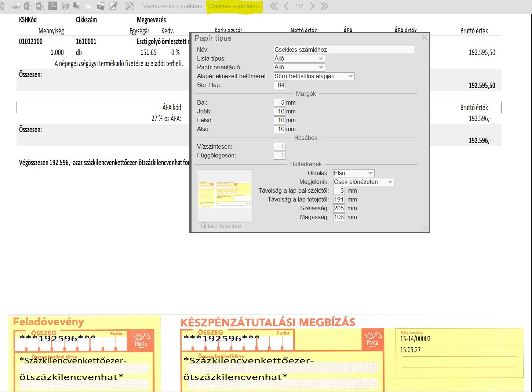This screenshot has height=392, width=532.
Task: Click the quantity value 1.000
Action: 57,52
